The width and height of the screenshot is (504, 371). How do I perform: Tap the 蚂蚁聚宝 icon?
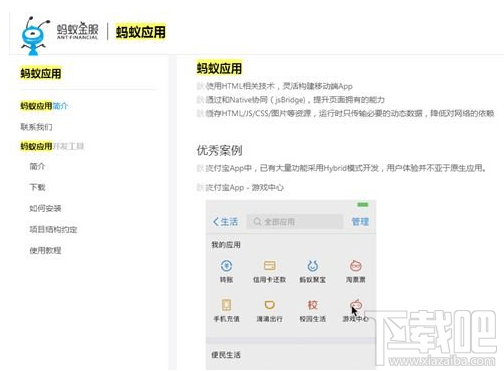(x=312, y=266)
